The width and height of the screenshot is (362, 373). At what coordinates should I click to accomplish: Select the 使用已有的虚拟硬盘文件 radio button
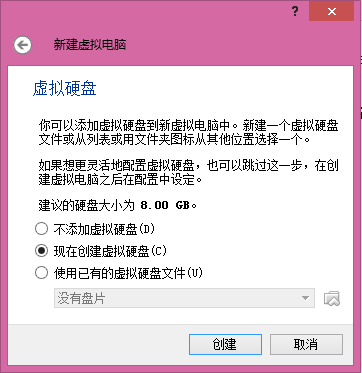coord(42,273)
